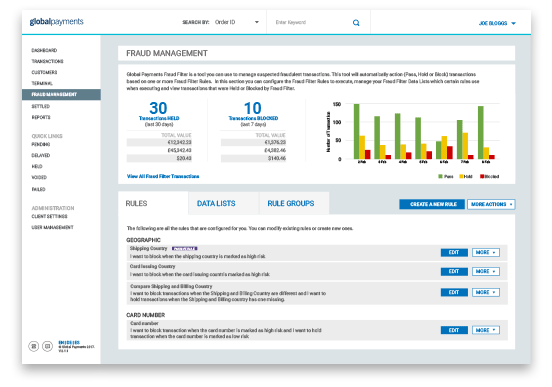The width and height of the screenshot is (552, 387).
Task: Click the circular grid icon in sidebar footer
Action: click(x=34, y=347)
